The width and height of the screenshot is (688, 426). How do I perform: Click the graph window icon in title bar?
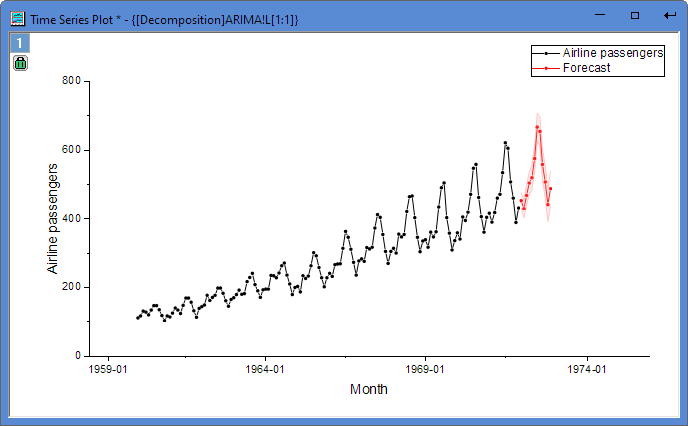17,16
